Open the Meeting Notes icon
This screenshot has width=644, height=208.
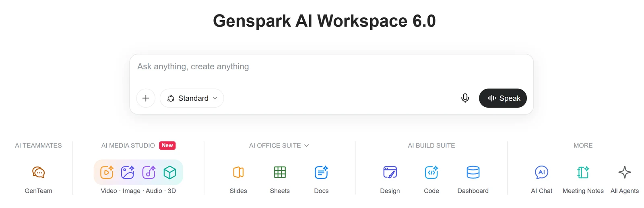pos(583,173)
